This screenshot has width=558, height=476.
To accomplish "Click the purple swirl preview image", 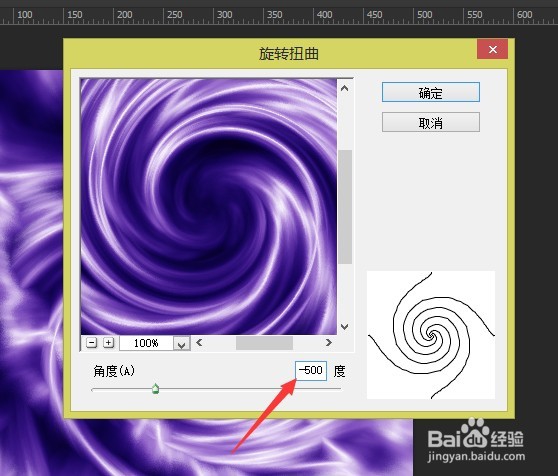I will [209, 206].
